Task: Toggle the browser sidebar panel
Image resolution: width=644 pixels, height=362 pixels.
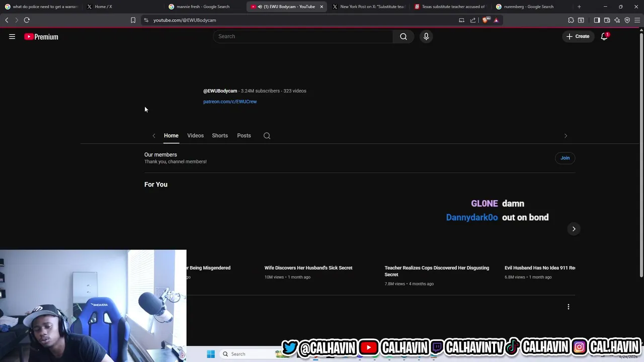Action: click(597, 20)
